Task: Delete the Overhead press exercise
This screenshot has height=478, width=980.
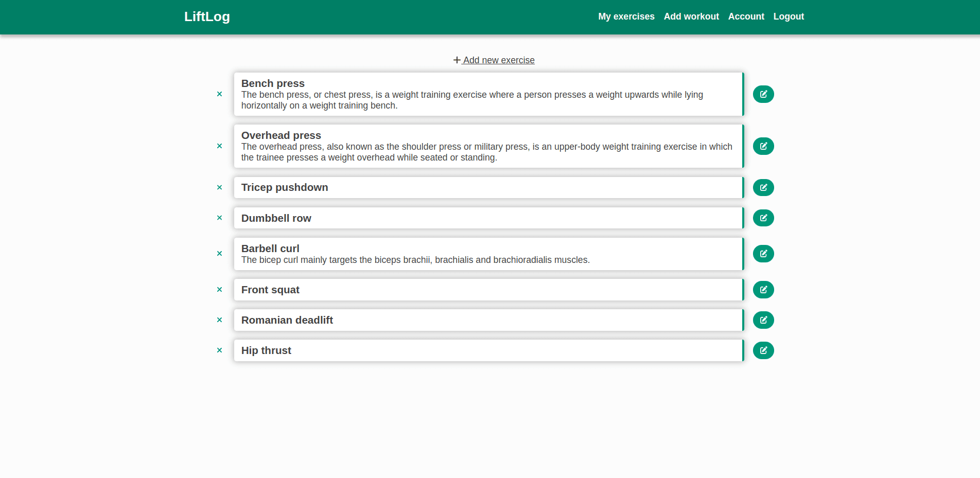Action: click(x=219, y=146)
